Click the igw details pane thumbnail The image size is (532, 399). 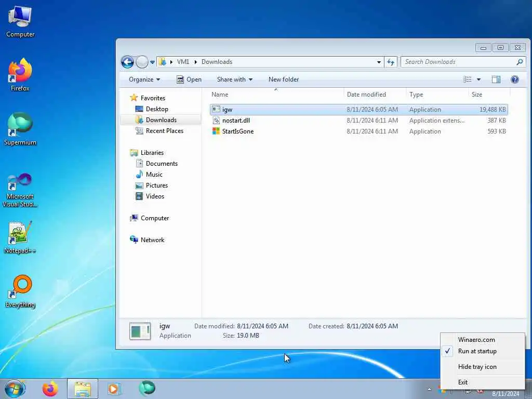point(140,331)
